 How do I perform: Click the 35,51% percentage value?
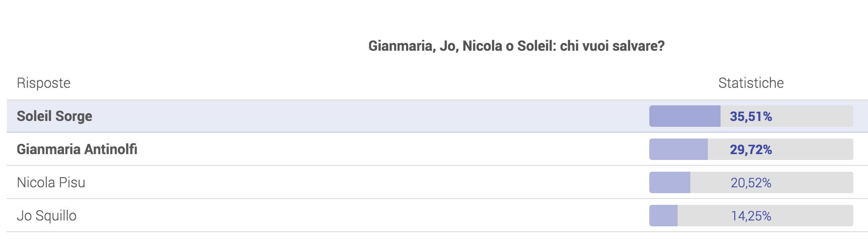pos(751,116)
